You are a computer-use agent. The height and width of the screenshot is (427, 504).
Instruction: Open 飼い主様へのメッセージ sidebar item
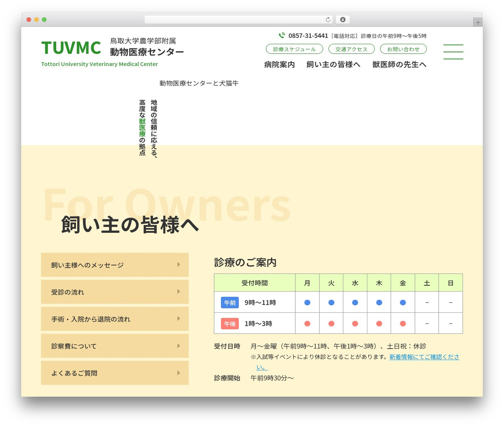pos(115,265)
